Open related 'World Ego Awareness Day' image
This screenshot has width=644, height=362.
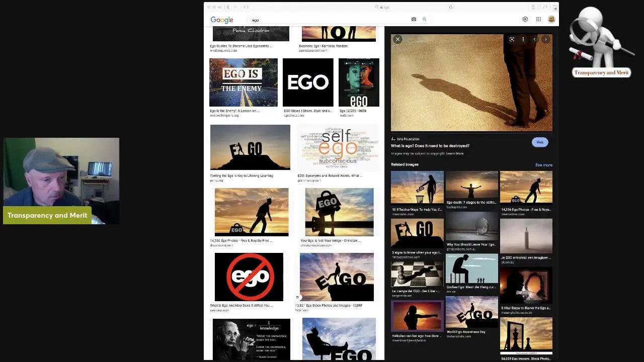coord(471,312)
